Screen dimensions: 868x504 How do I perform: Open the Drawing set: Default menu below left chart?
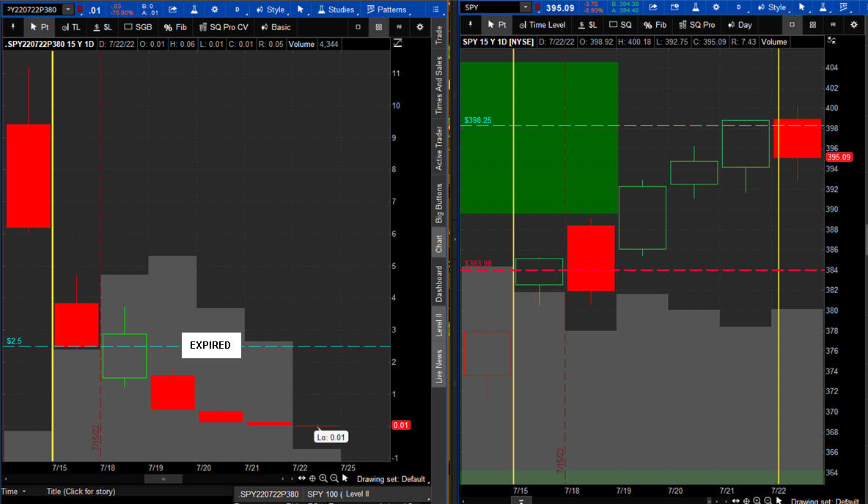pos(392,479)
